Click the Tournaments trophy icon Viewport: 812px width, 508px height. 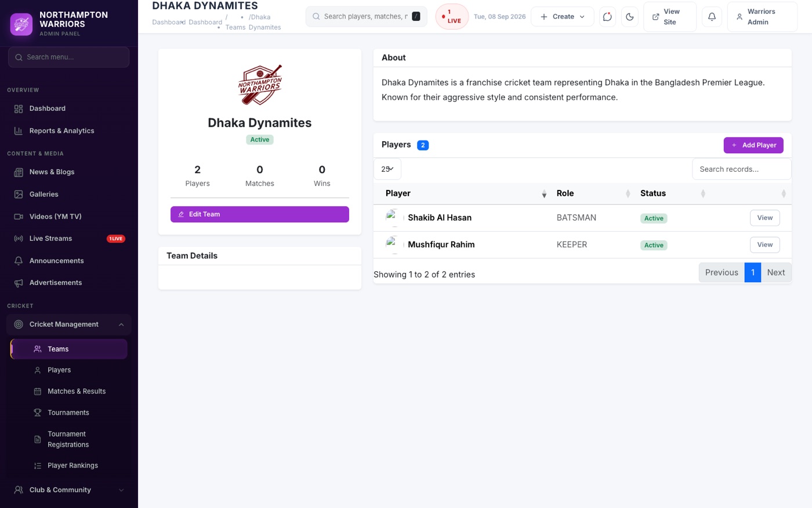(38, 413)
